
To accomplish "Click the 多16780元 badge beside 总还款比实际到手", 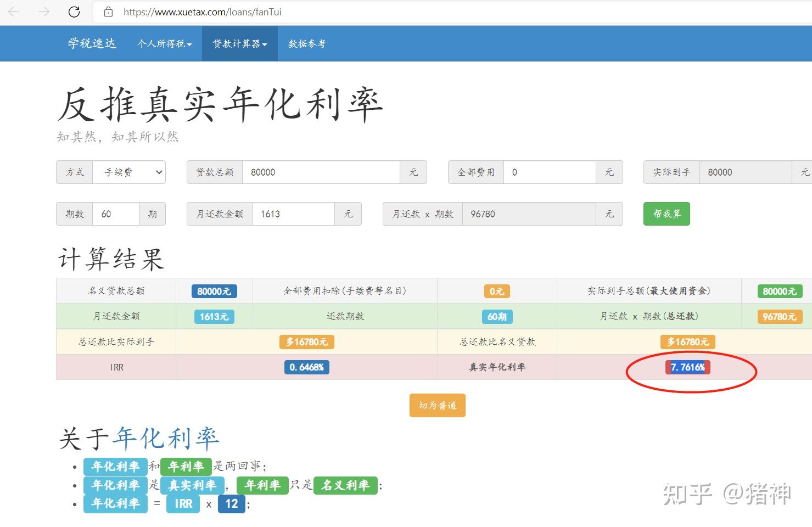I will [306, 342].
